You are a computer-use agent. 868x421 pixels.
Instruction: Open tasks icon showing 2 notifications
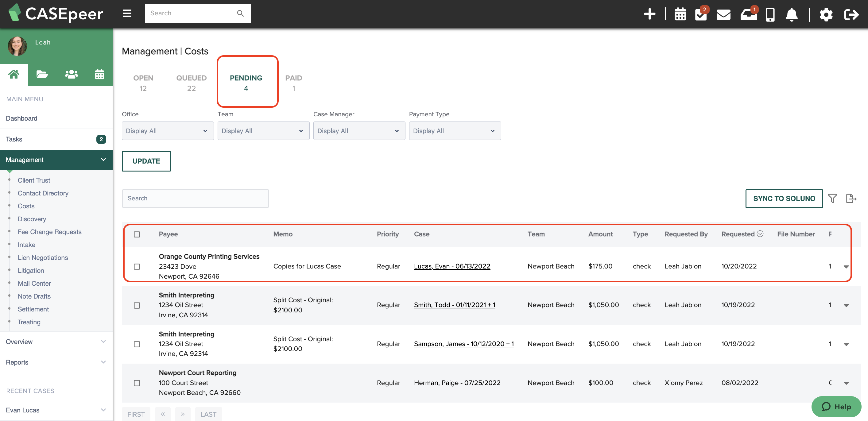(701, 15)
